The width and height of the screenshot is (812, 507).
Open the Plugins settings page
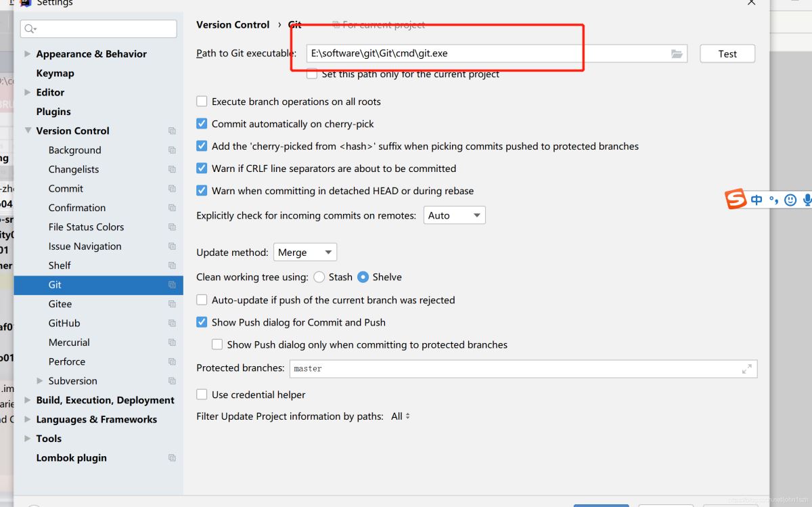pos(53,112)
